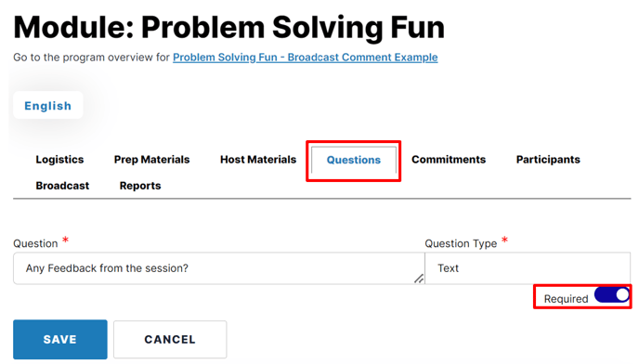The height and width of the screenshot is (364, 639).
Task: Click the Question textarea resize handle
Action: 419,279
